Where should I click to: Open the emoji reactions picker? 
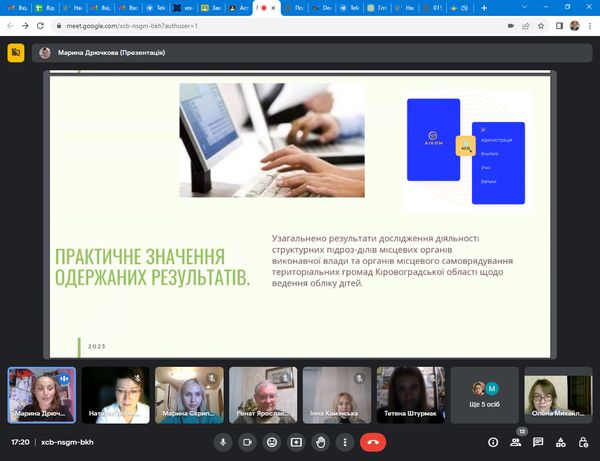tap(272, 441)
